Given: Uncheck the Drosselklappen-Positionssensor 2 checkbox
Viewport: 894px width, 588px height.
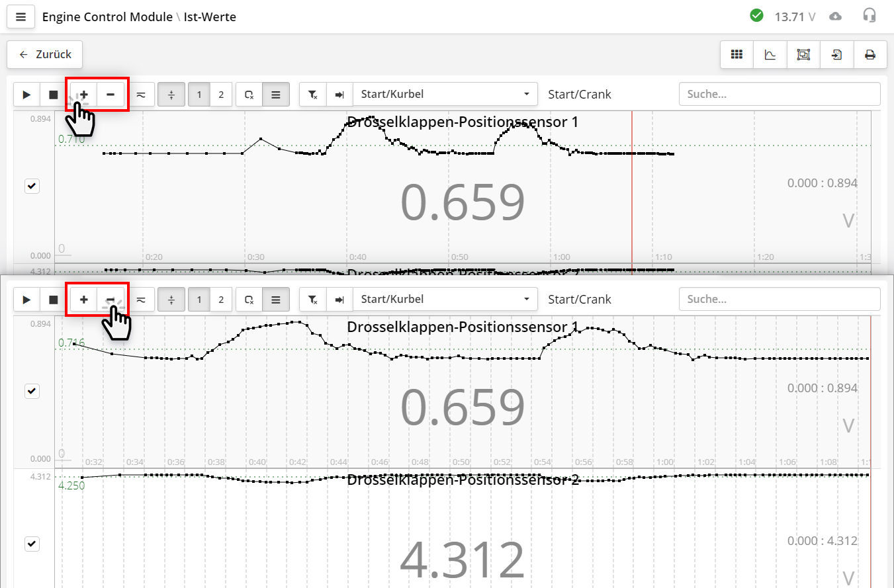Looking at the screenshot, I should pyautogui.click(x=32, y=544).
